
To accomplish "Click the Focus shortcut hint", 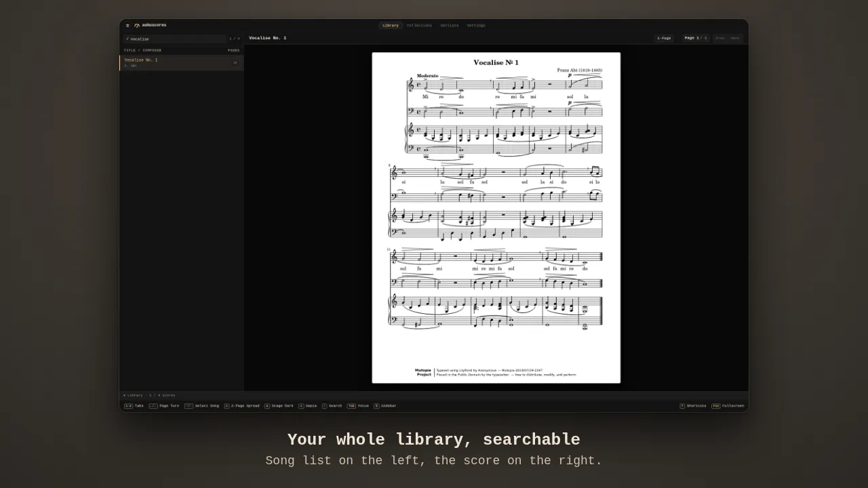I will [x=358, y=406].
